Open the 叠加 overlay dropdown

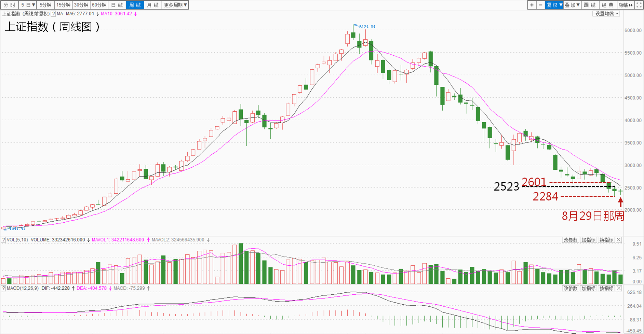(572, 5)
